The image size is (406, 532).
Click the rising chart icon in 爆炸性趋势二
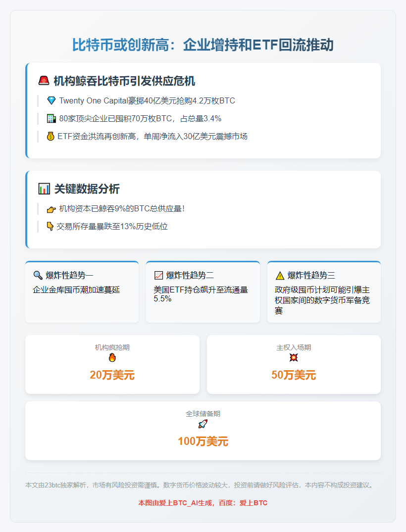click(x=158, y=275)
